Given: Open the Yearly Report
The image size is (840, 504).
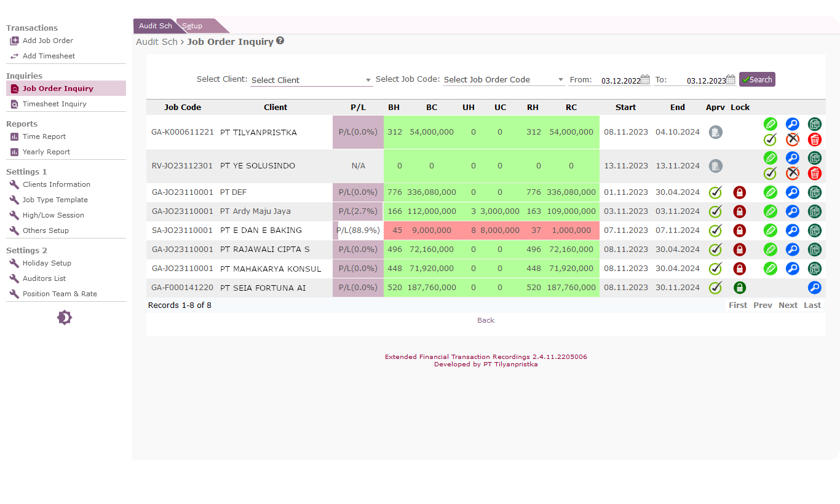Looking at the screenshot, I should [47, 152].
